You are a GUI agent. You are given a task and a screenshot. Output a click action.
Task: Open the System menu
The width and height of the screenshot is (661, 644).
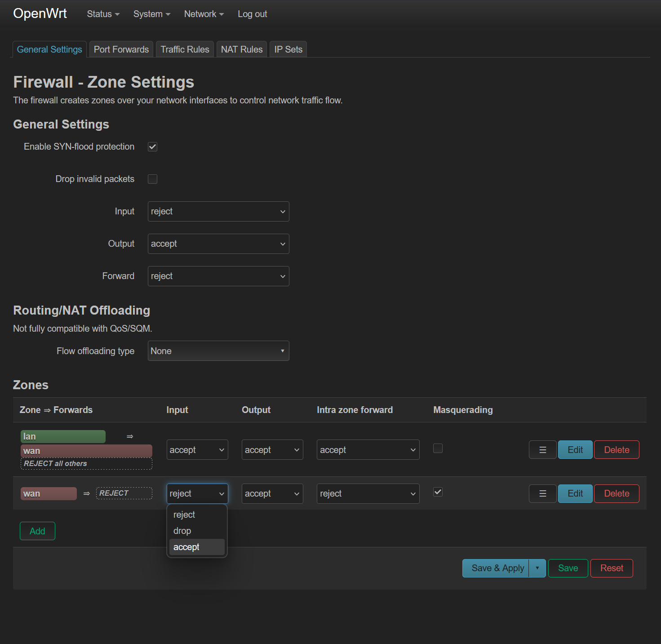pos(152,14)
